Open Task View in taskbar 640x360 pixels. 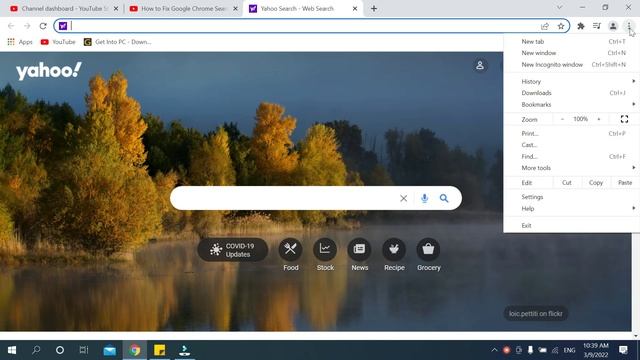click(x=84, y=350)
